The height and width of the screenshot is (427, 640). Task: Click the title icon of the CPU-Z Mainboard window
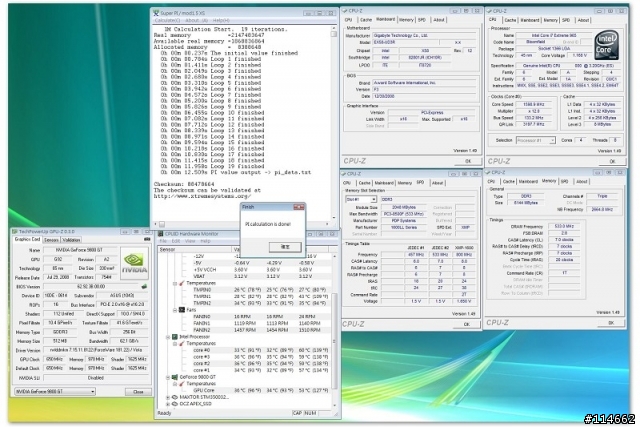click(x=345, y=11)
